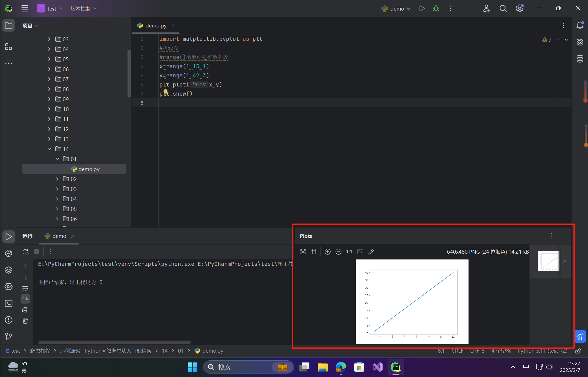588x377 pixels.
Task: Open the demo run configuration dropdown
Action: pos(396,9)
